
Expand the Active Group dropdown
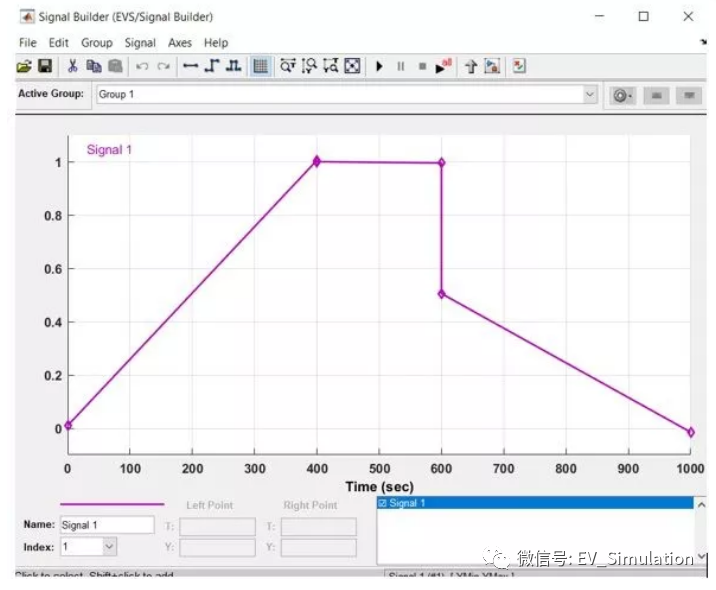pyautogui.click(x=590, y=95)
